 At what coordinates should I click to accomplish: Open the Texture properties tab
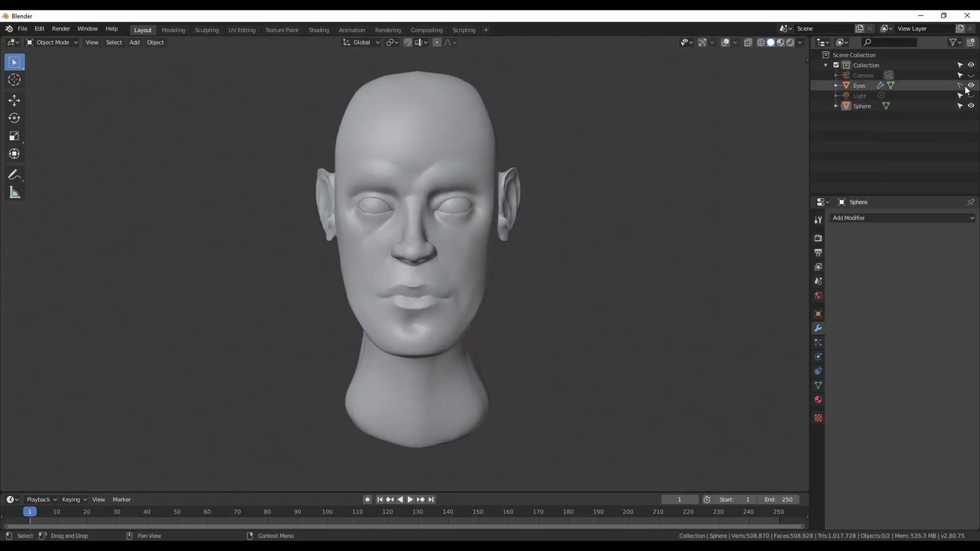pos(818,418)
